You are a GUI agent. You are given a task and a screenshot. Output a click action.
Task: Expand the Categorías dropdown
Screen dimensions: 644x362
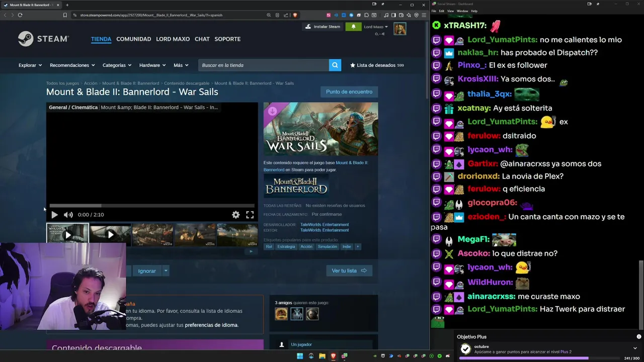coord(117,65)
